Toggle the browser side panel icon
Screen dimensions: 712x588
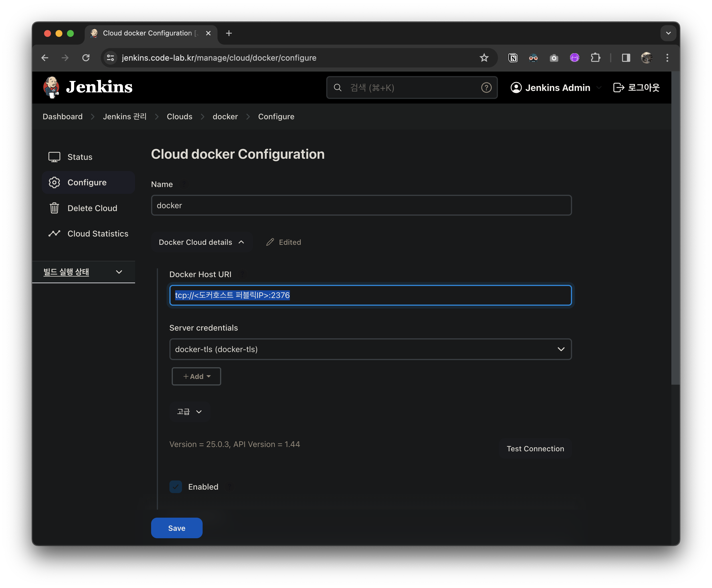pyautogui.click(x=626, y=58)
